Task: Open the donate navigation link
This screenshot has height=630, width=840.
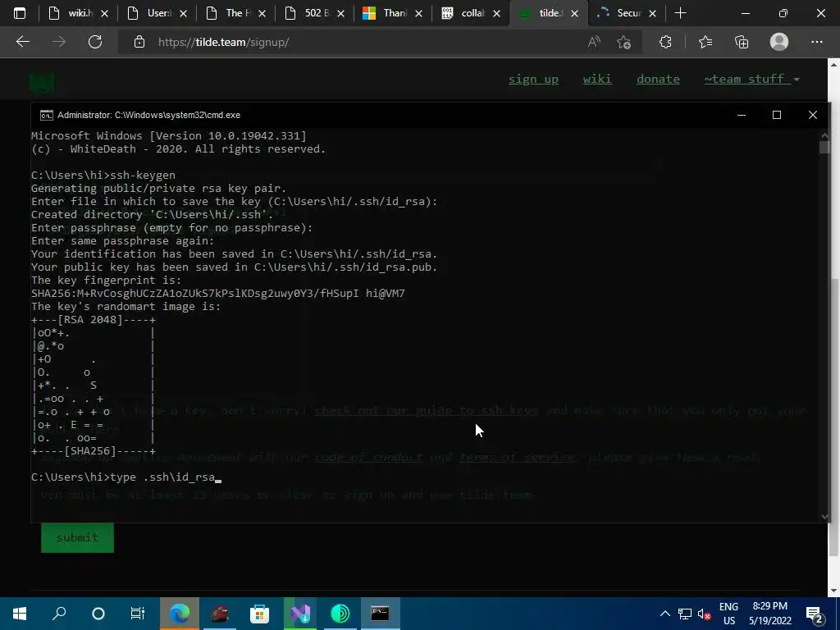Action: click(x=658, y=80)
